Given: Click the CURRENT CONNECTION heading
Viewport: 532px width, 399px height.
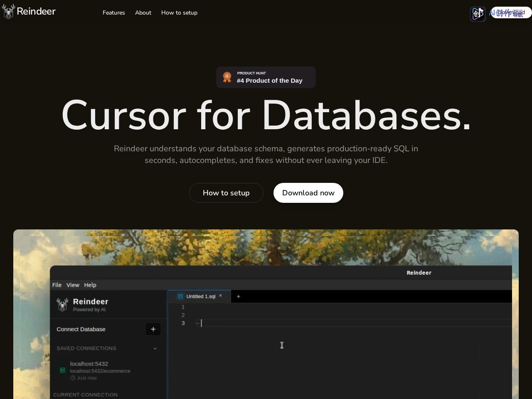Looking at the screenshot, I should click(x=85, y=395).
